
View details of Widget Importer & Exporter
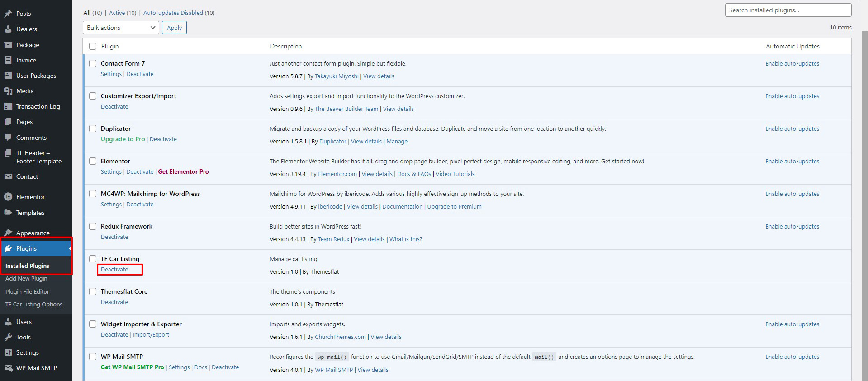pos(386,337)
